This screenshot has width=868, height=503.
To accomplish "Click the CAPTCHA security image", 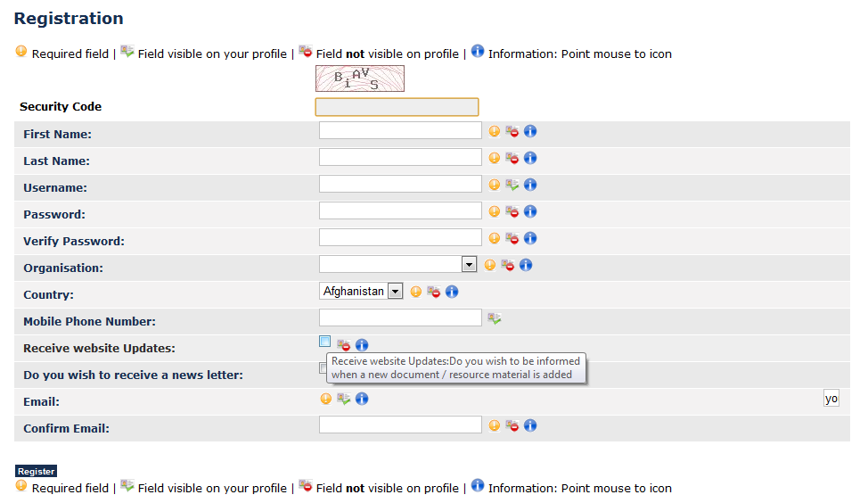I will pyautogui.click(x=360, y=78).
